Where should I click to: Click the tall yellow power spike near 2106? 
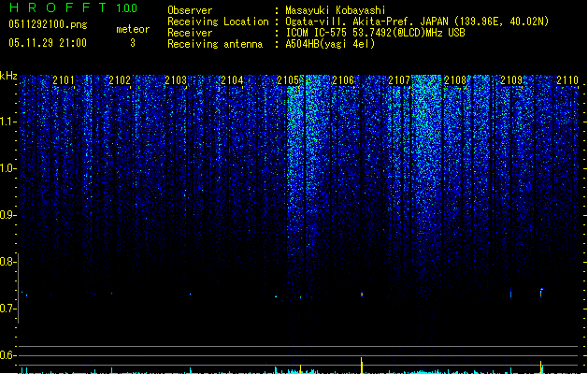pyautogui.click(x=362, y=366)
